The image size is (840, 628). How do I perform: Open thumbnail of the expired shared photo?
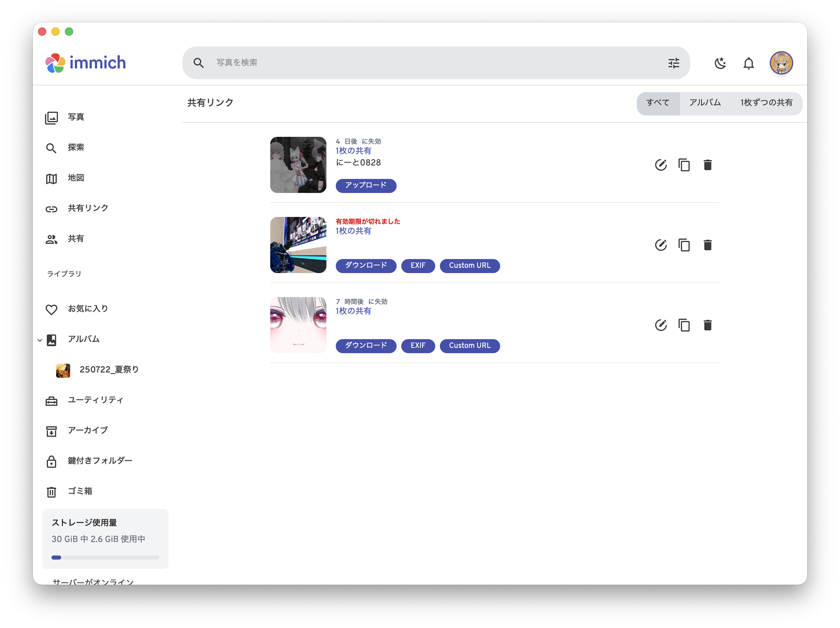[298, 245]
